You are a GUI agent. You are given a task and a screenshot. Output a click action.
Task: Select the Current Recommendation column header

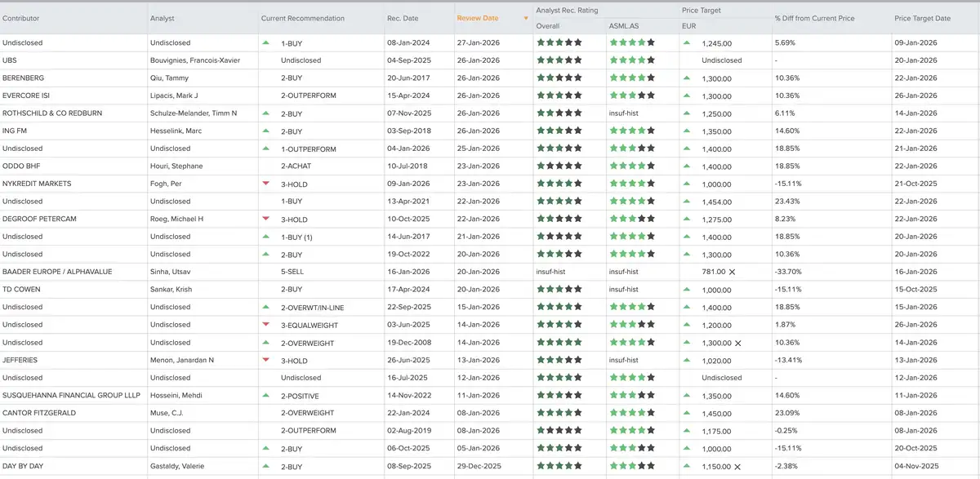[x=302, y=18]
